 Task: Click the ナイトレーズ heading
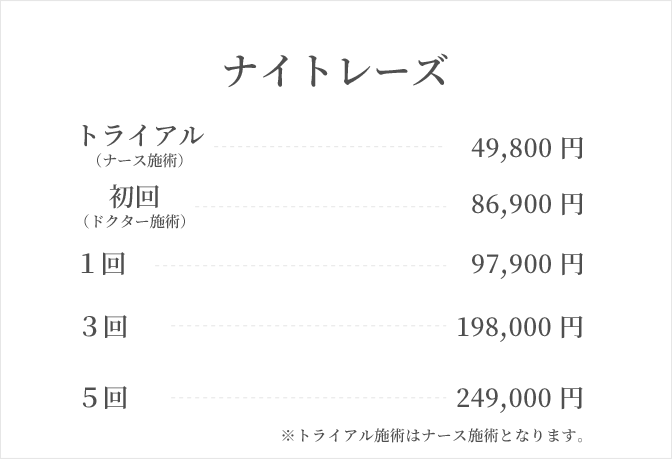point(335,73)
